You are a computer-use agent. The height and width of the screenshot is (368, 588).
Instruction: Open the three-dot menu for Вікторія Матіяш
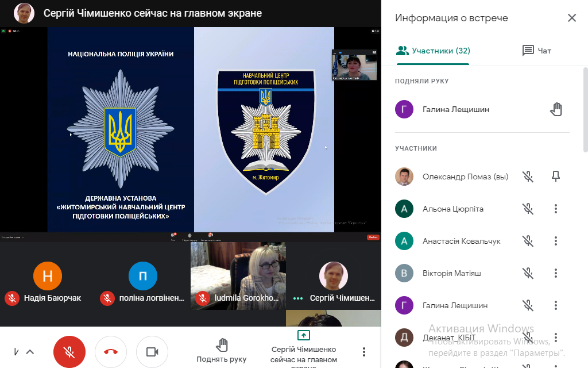[x=556, y=273]
